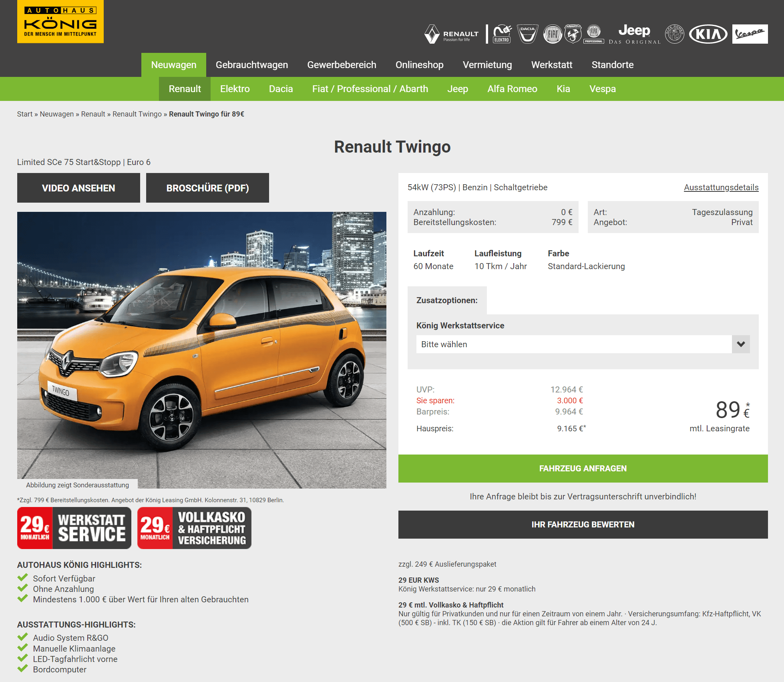Image resolution: width=784 pixels, height=682 pixels.
Task: Open Alfa Romeo in the green submenu
Action: point(512,89)
